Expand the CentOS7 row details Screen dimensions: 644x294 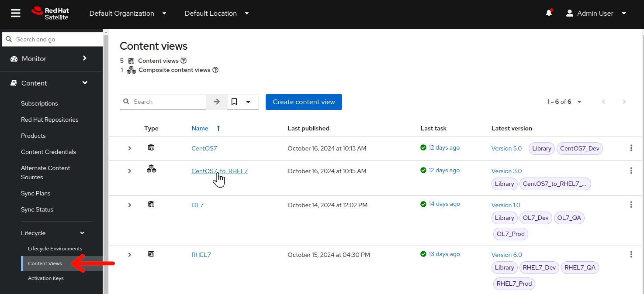(129, 148)
